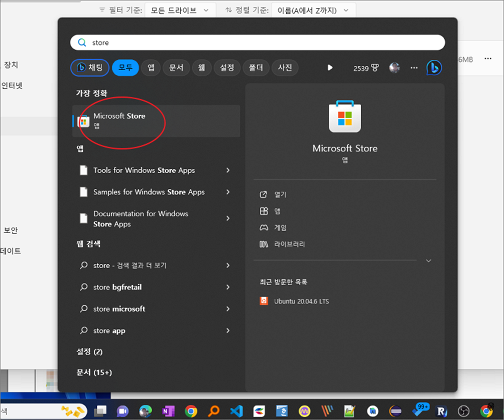Select Documentation for Windows Store Apps result

coord(141,219)
